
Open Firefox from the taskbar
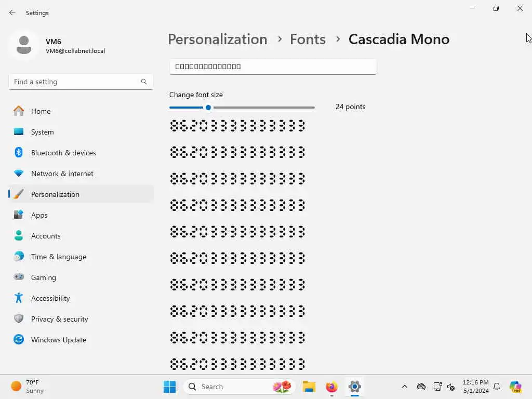click(x=331, y=387)
